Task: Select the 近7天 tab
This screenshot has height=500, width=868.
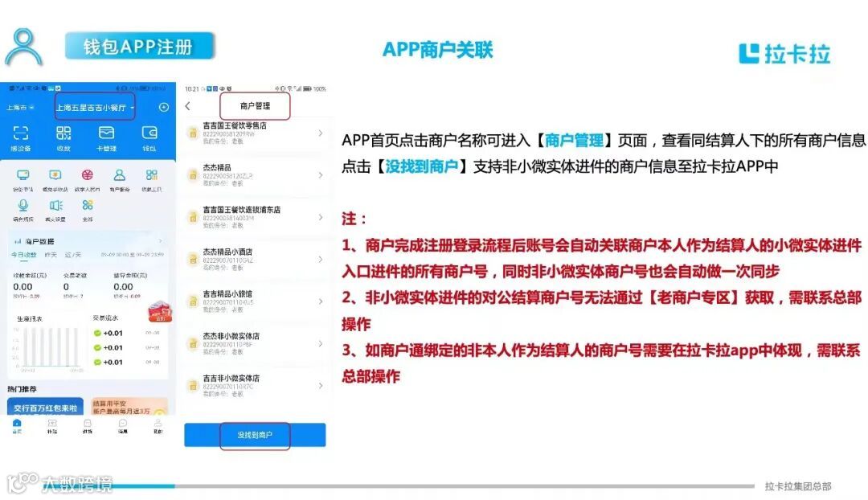Action: pos(72,255)
